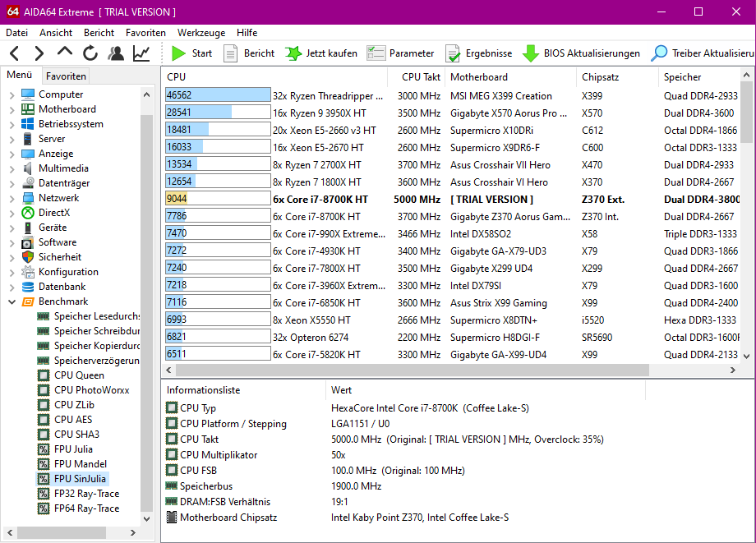This screenshot has width=756, height=543.
Task: Open the Ansicht menu
Action: click(56, 33)
